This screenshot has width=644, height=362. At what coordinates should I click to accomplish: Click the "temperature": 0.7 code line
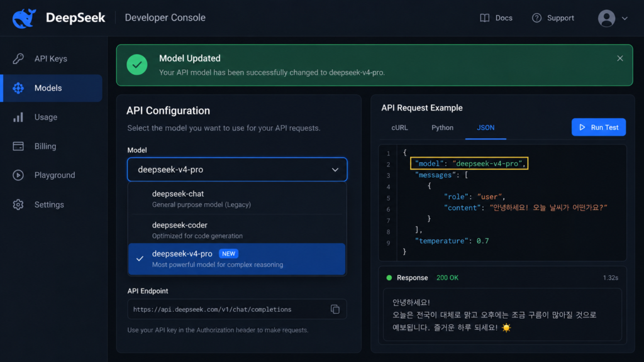click(x=452, y=241)
